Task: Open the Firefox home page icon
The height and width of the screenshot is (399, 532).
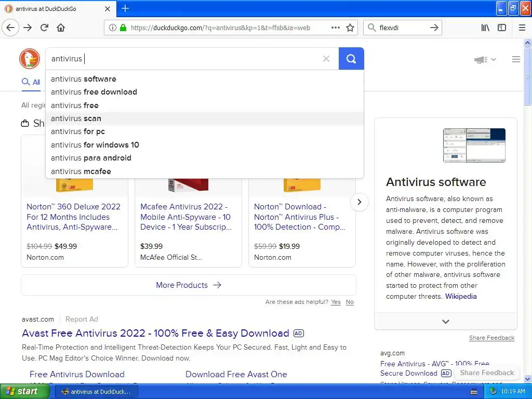Action: coord(61,28)
